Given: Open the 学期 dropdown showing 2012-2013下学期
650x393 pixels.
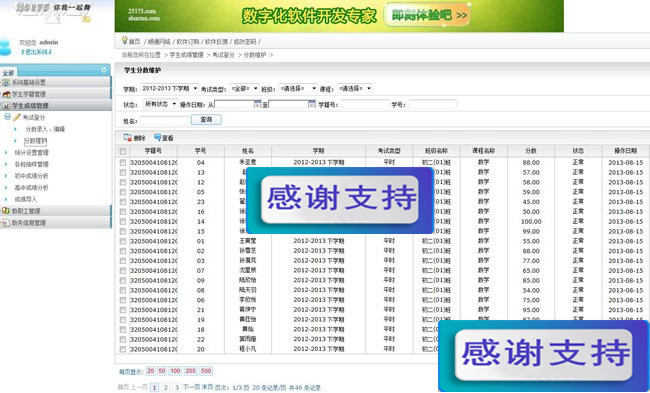Looking at the screenshot, I should tap(170, 88).
